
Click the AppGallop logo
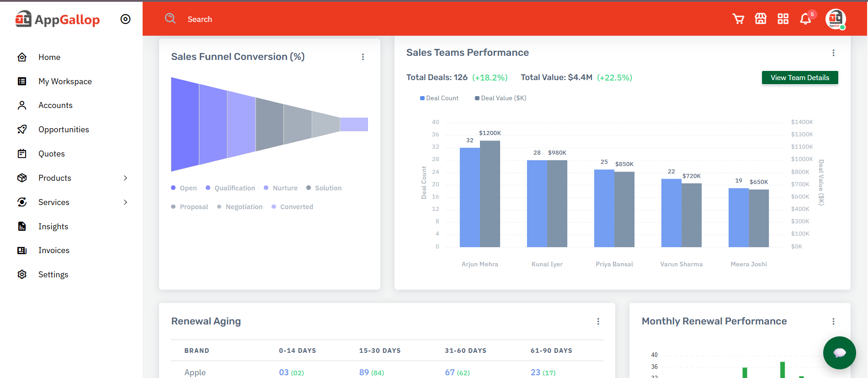click(x=58, y=19)
